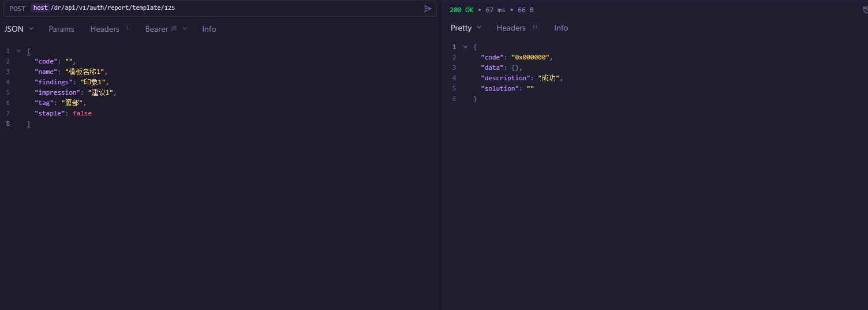
Task: Open the response Info tab
Action: click(561, 28)
